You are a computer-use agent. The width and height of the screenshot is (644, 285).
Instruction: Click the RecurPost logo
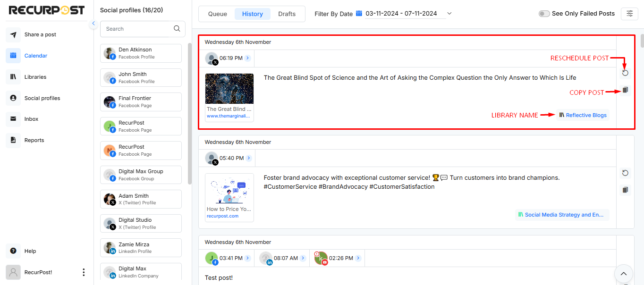coord(47,10)
